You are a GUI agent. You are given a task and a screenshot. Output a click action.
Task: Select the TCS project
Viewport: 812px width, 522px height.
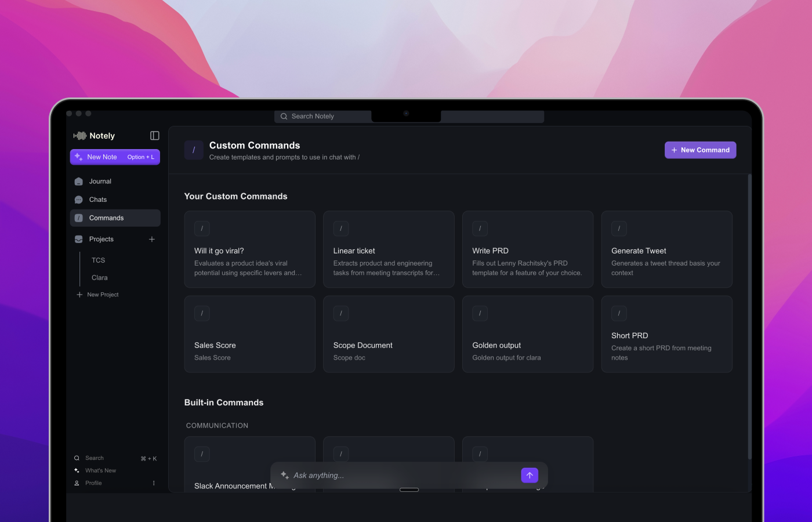coord(98,260)
